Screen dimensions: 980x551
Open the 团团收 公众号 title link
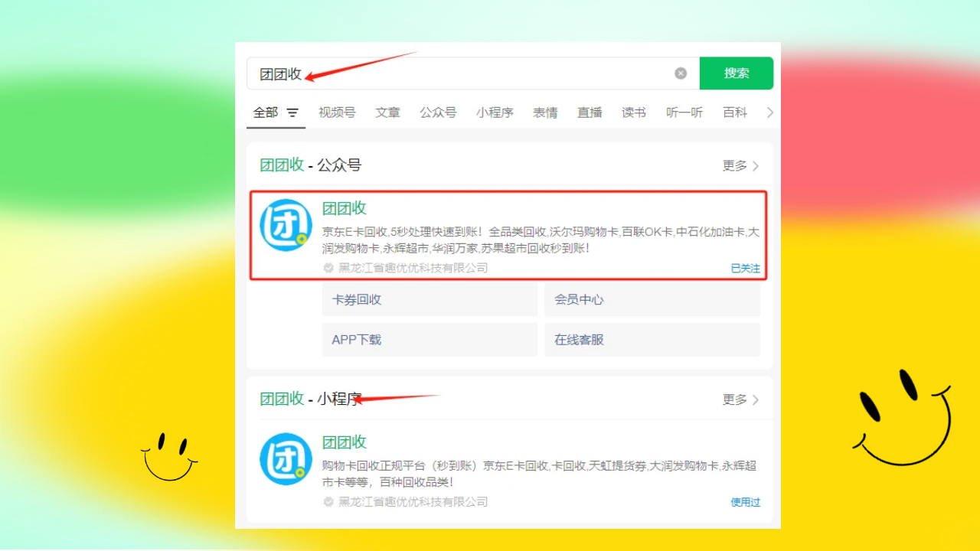click(345, 208)
